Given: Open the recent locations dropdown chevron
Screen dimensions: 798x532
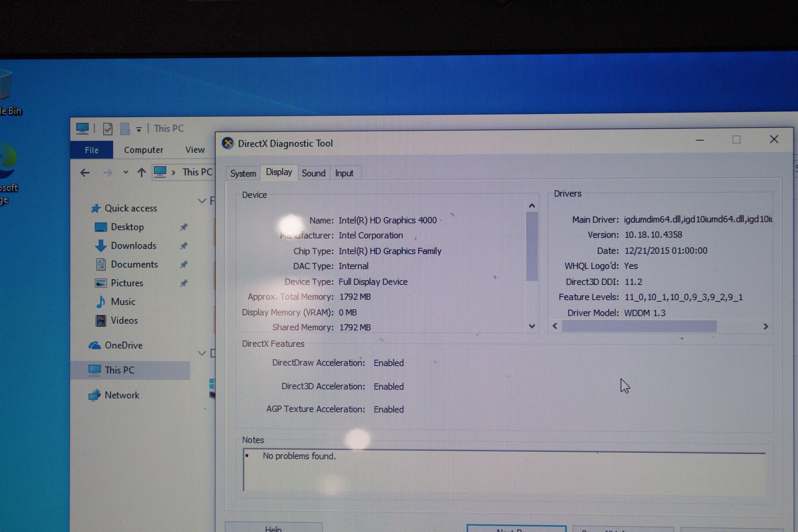Looking at the screenshot, I should (x=126, y=172).
